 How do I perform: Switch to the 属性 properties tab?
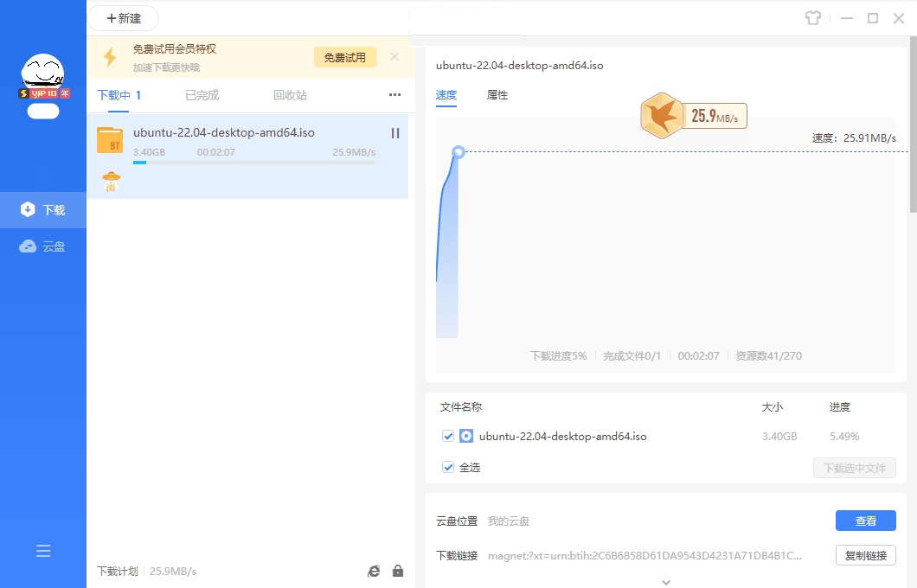click(x=497, y=95)
